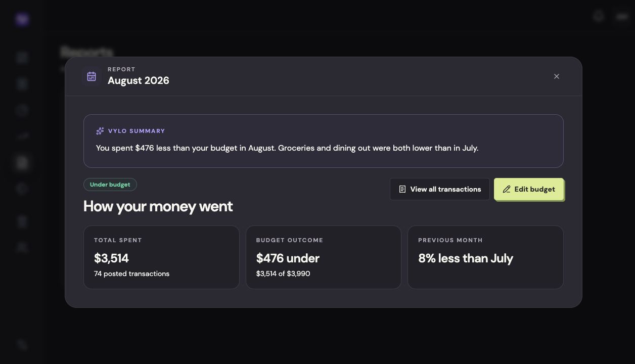Click the $476 under value

click(x=288, y=258)
